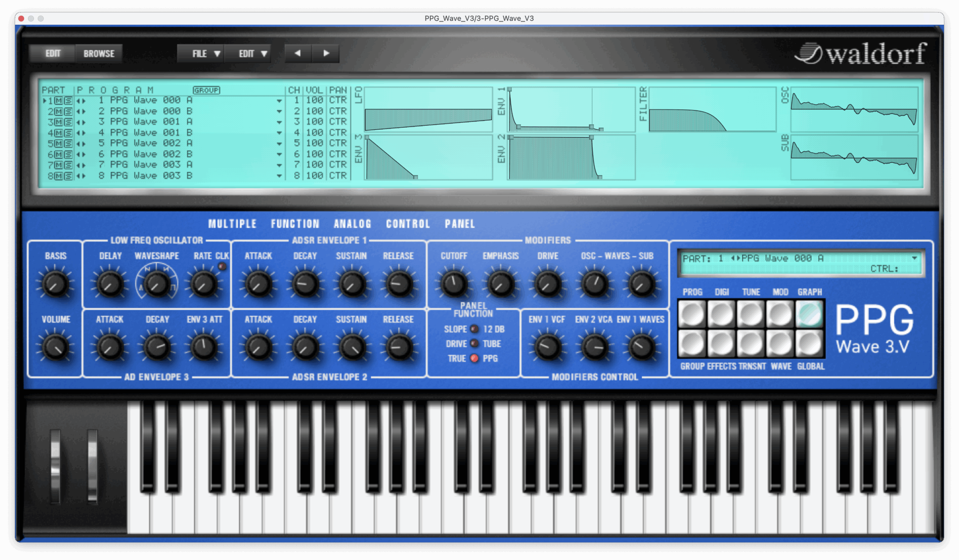This screenshot has width=959, height=560.
Task: Click the part 4 volume value 100
Action: (314, 133)
